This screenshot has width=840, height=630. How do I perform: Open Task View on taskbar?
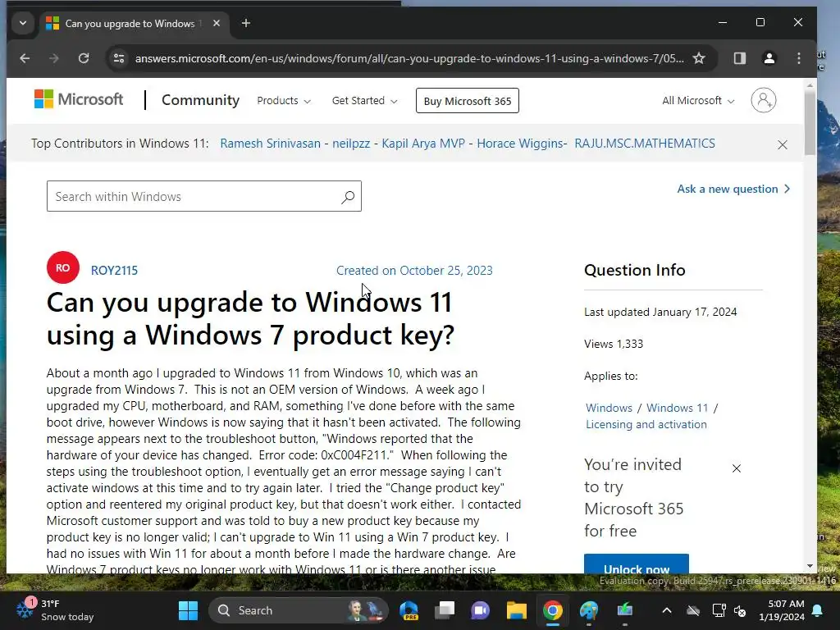click(444, 610)
